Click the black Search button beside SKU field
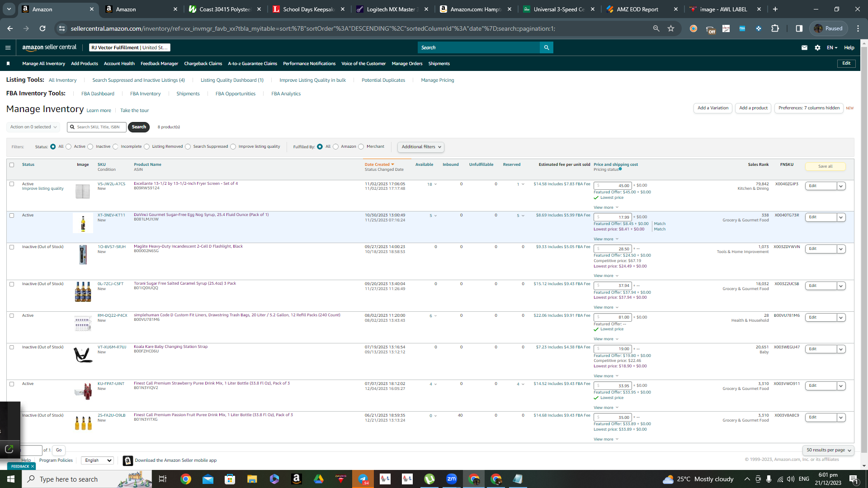This screenshot has width=868, height=488. [139, 127]
